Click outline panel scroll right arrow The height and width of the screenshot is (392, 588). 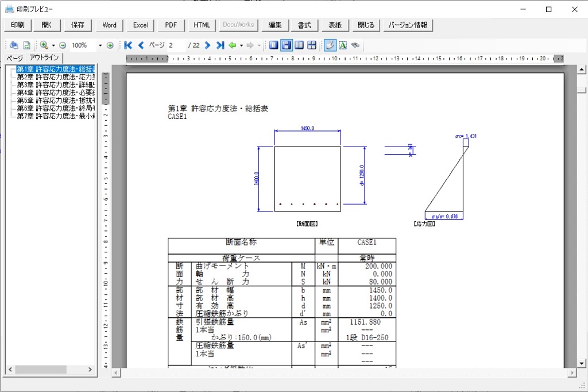pyautogui.click(x=90, y=370)
